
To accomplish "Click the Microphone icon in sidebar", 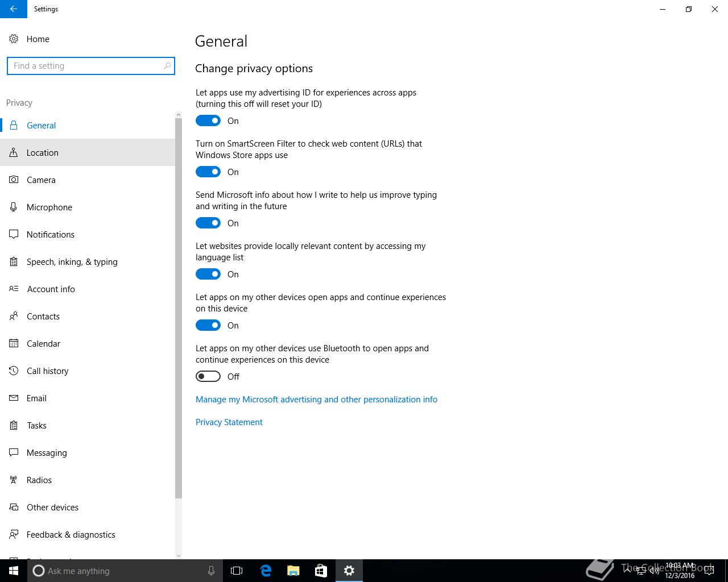I will tap(14, 207).
